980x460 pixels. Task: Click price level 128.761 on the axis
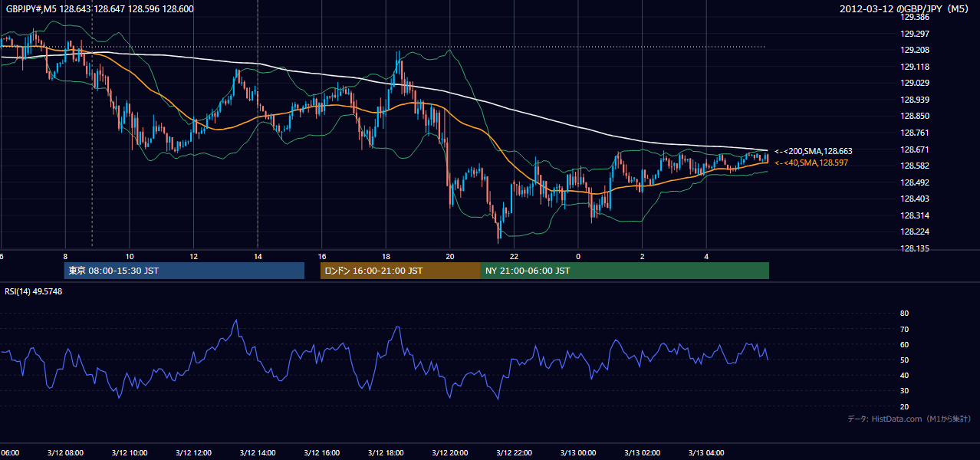(x=914, y=132)
